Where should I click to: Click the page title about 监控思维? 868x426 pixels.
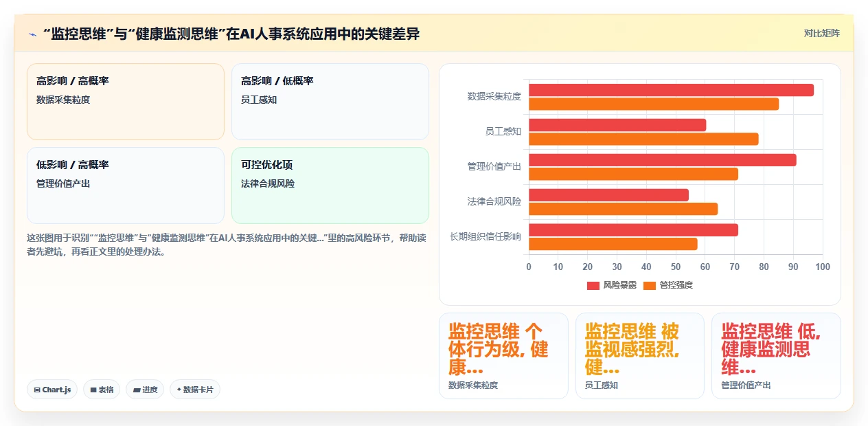coord(230,34)
